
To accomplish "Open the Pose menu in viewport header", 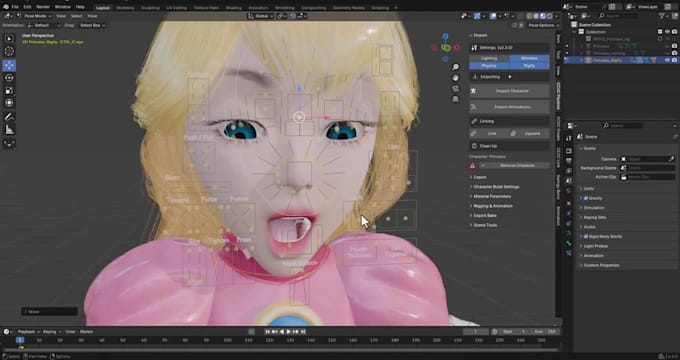I will coord(92,16).
